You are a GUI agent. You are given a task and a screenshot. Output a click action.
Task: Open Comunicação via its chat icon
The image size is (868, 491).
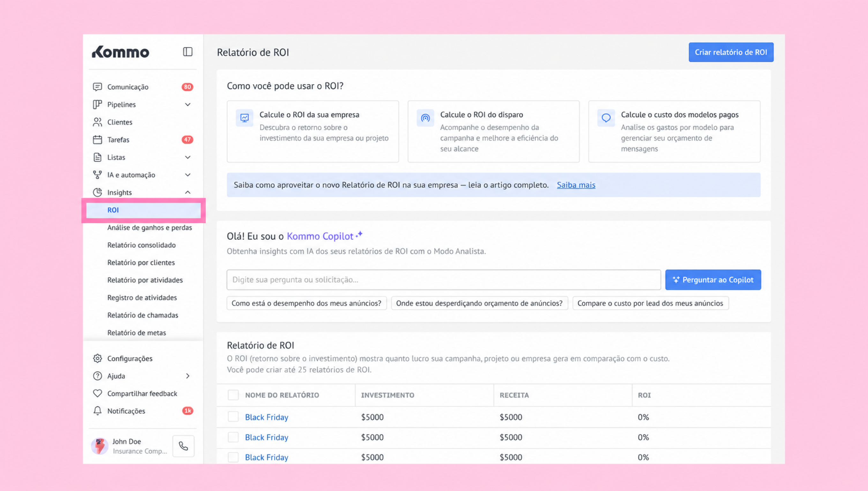tap(97, 87)
